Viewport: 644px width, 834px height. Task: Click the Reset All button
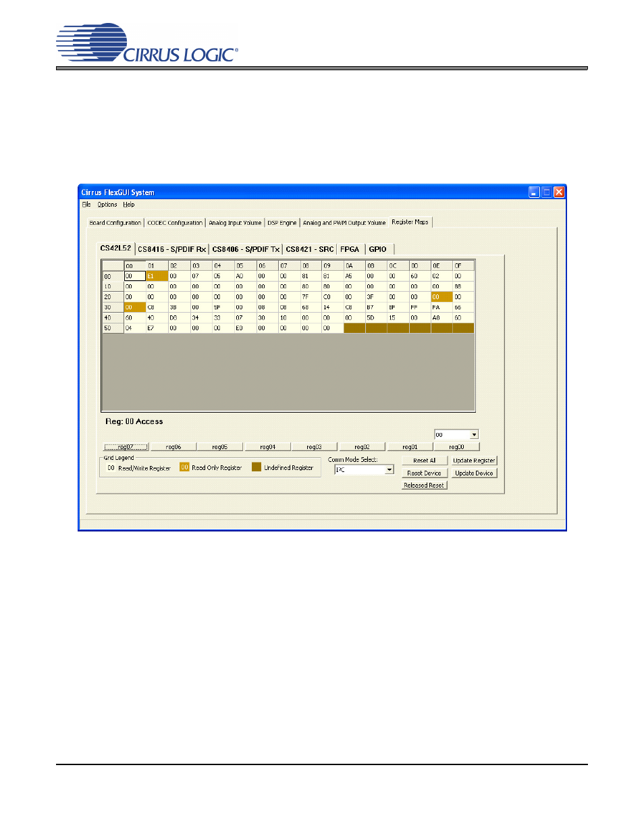[x=425, y=461]
